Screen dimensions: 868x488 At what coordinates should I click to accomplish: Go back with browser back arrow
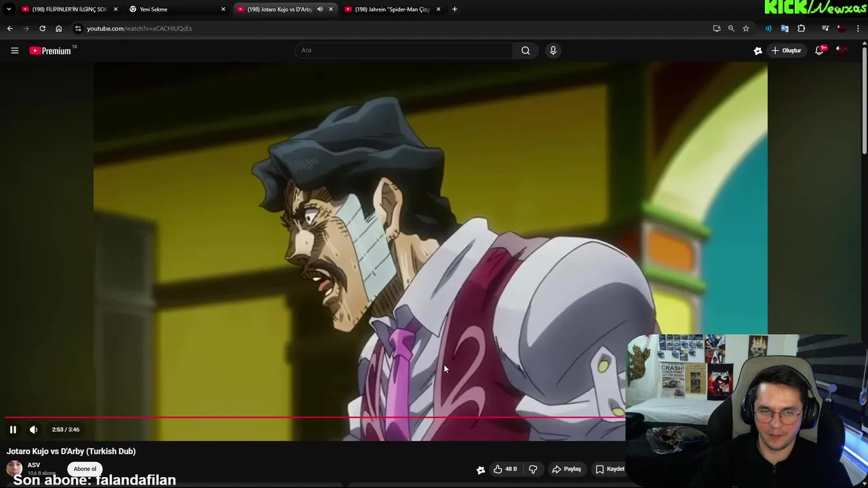coord(9,28)
